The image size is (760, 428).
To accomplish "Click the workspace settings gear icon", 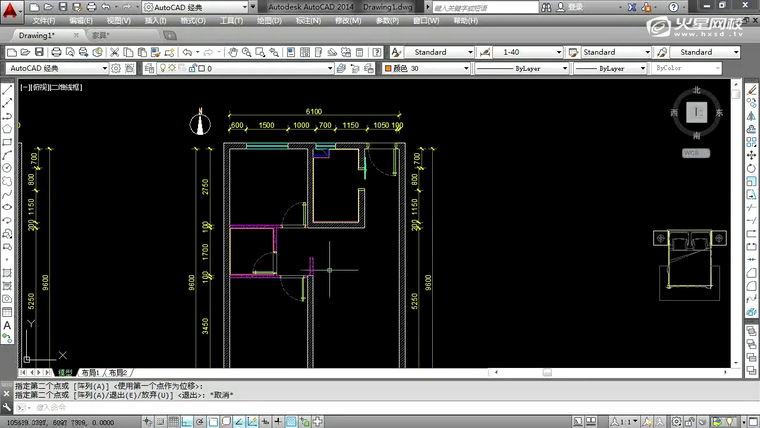I will pos(116,69).
